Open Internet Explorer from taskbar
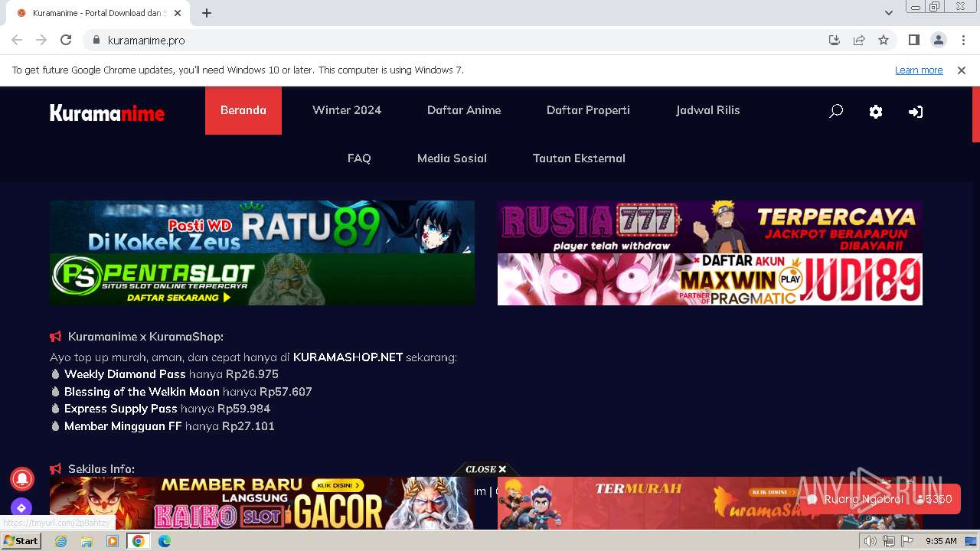This screenshot has height=551, width=980. (60, 541)
